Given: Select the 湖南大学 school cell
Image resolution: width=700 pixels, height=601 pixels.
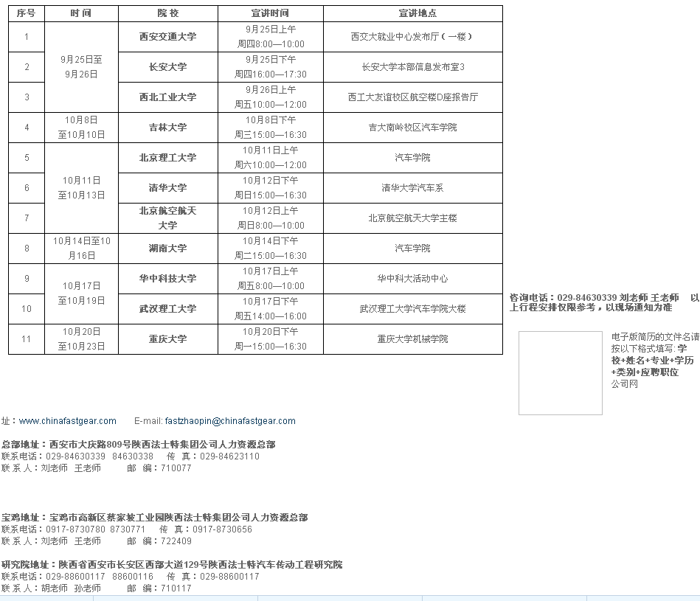Looking at the screenshot, I should pyautogui.click(x=167, y=248).
